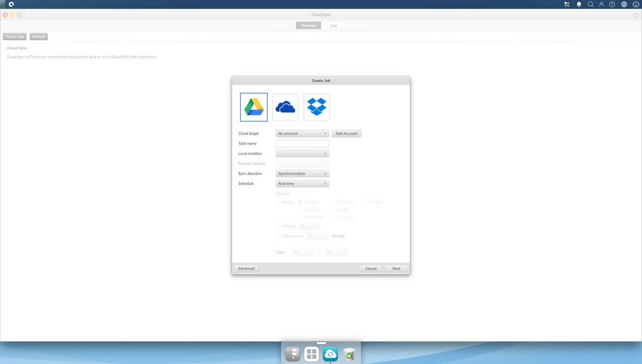Open Advanced settings in dialog
This screenshot has width=642, height=364.
click(x=246, y=268)
